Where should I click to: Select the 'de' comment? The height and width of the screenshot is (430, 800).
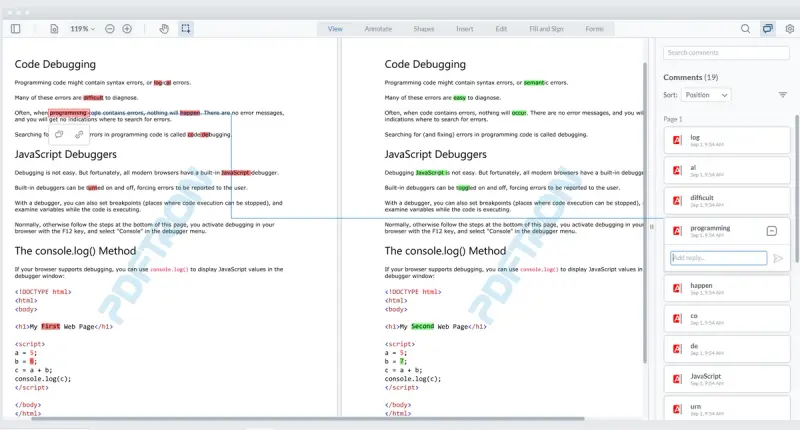click(x=727, y=348)
